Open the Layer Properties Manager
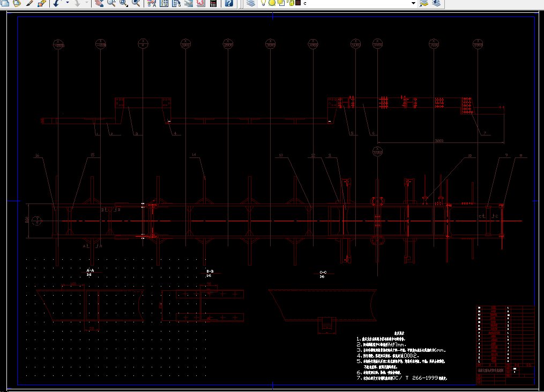The image size is (544, 392). pos(251,3)
